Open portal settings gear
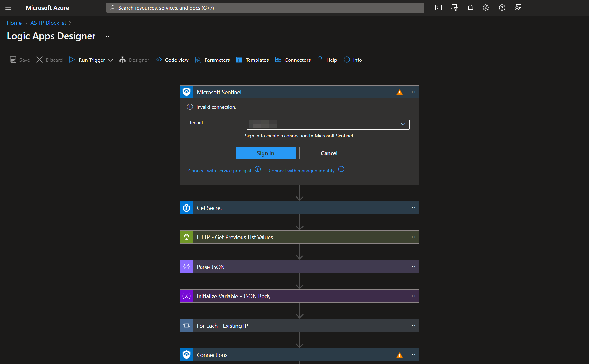589x364 pixels. click(x=486, y=8)
